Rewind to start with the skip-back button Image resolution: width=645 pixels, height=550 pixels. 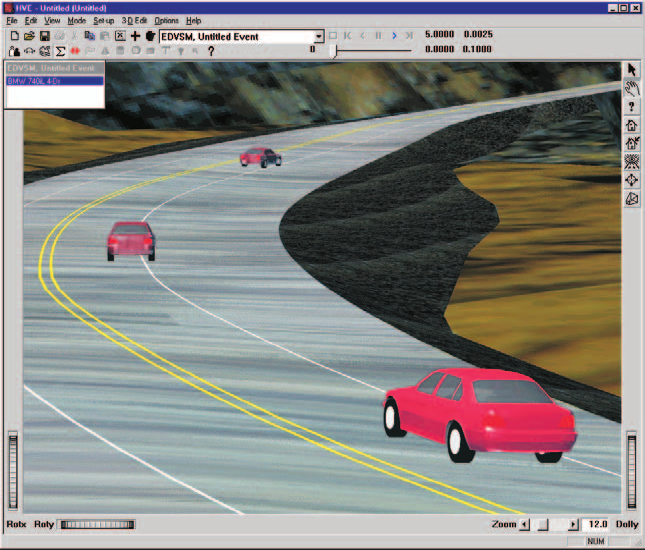point(348,36)
